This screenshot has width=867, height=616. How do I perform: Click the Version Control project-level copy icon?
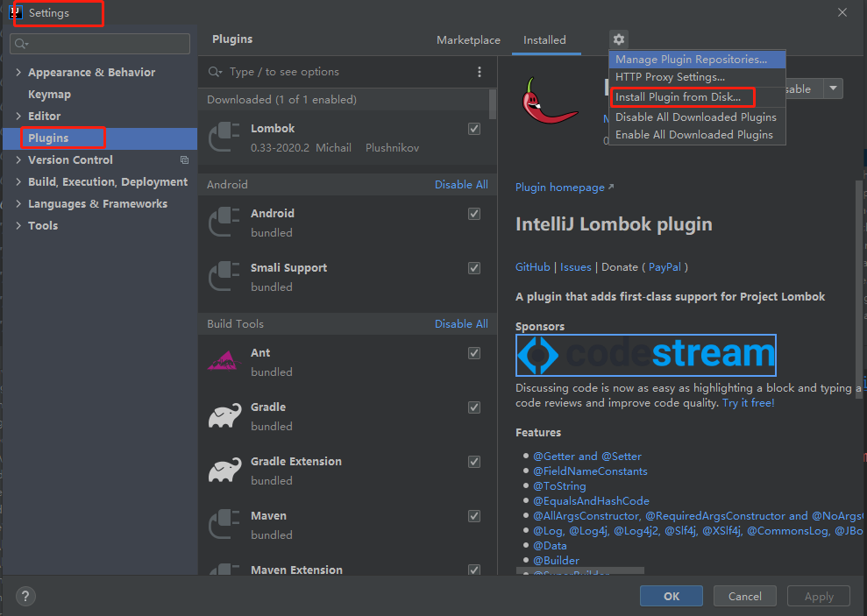(185, 160)
